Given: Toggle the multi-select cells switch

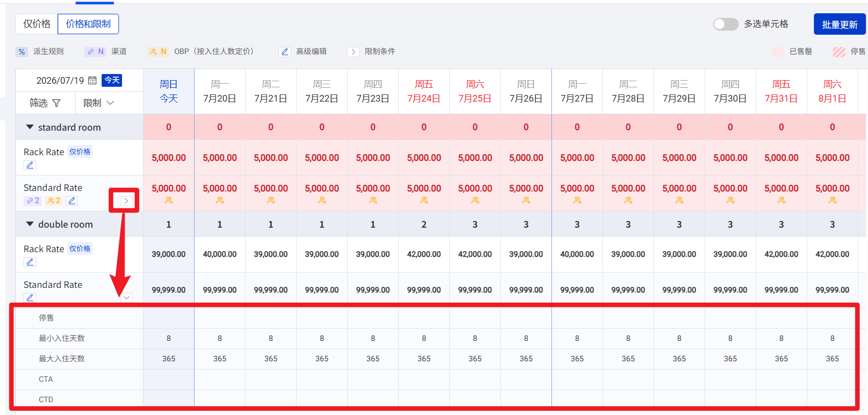Looking at the screenshot, I should click(726, 24).
